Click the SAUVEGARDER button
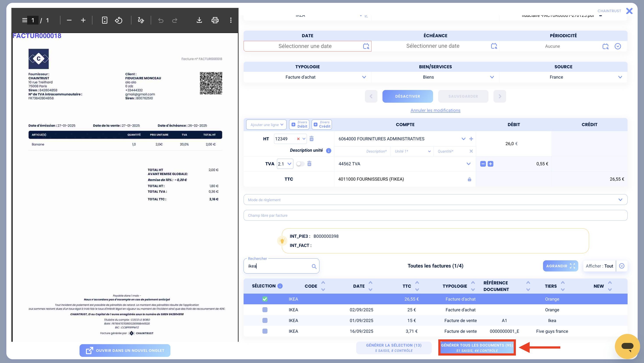The image size is (644, 363). pyautogui.click(x=463, y=96)
